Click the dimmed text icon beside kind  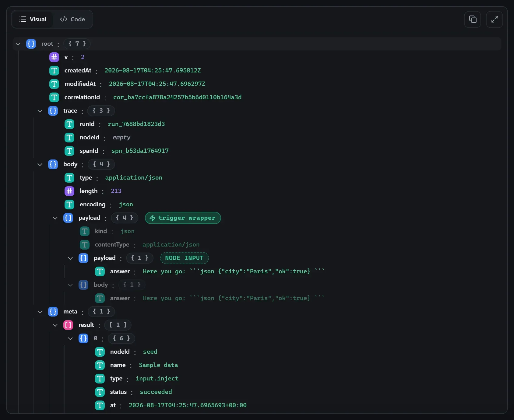pos(85,231)
